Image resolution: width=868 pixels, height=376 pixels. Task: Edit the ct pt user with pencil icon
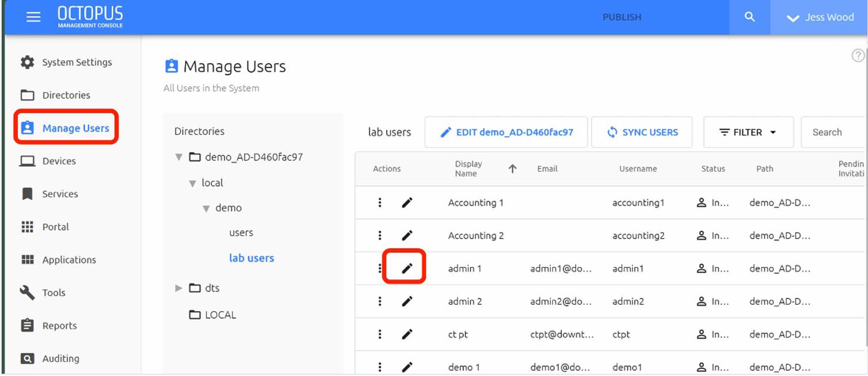(407, 334)
